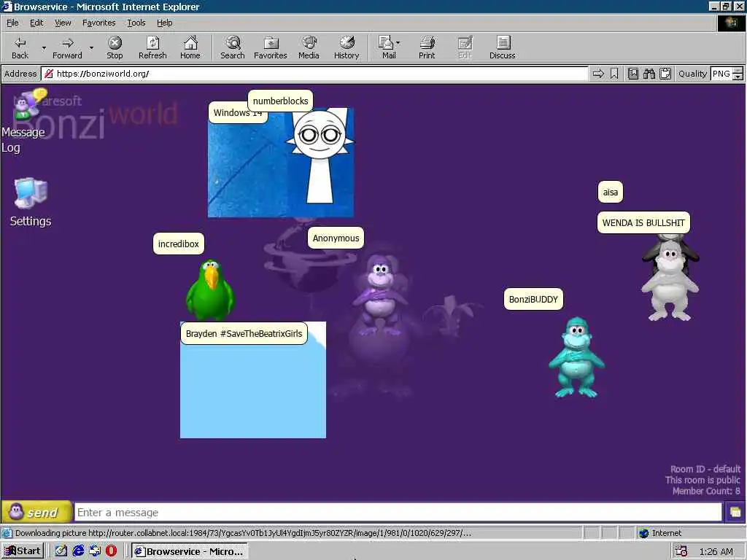Open the BonziWorld Settings icon

(31, 203)
